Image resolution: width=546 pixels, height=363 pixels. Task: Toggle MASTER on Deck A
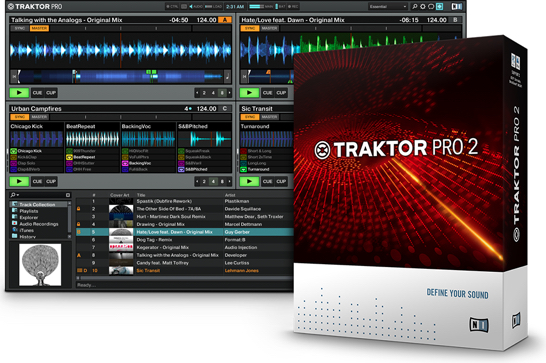point(39,28)
